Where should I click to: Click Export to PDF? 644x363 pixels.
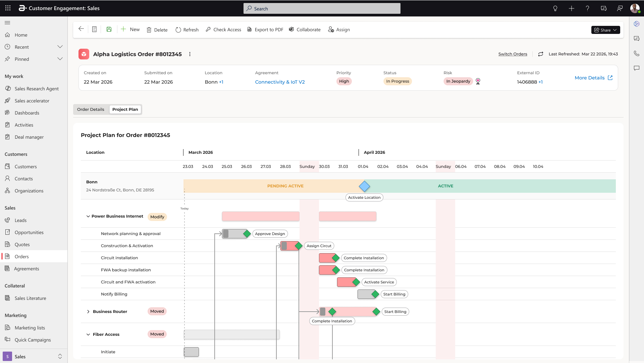[x=265, y=30]
